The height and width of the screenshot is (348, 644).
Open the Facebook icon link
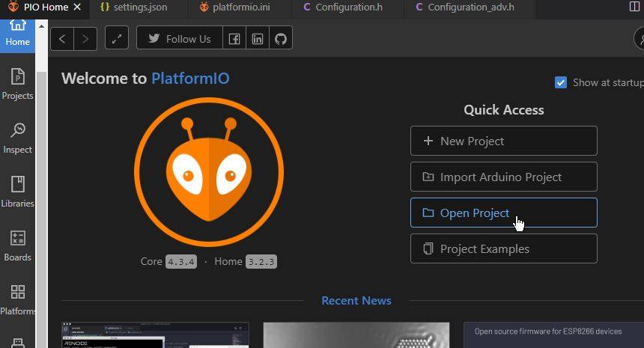click(x=234, y=37)
